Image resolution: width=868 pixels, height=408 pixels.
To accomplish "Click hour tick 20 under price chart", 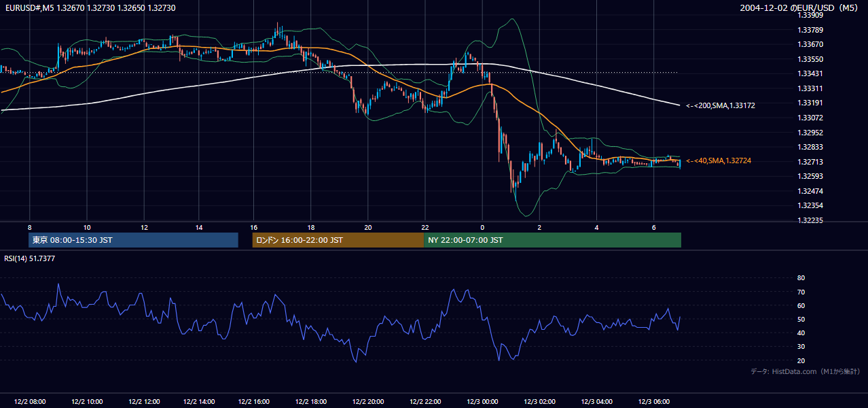I will pos(368,227).
